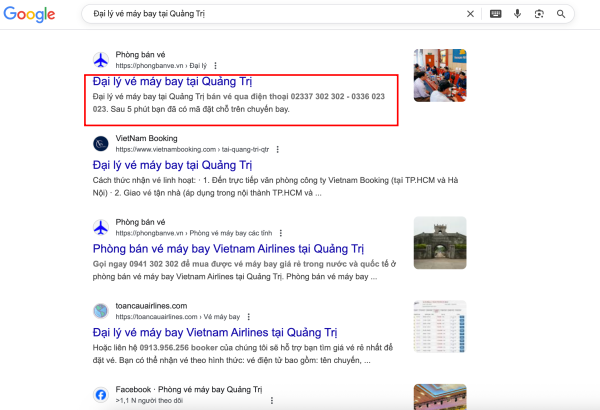Open VietNam Booking's Đại lý vé máy bay link
Viewport: 600px width, 410px height.
[171, 165]
